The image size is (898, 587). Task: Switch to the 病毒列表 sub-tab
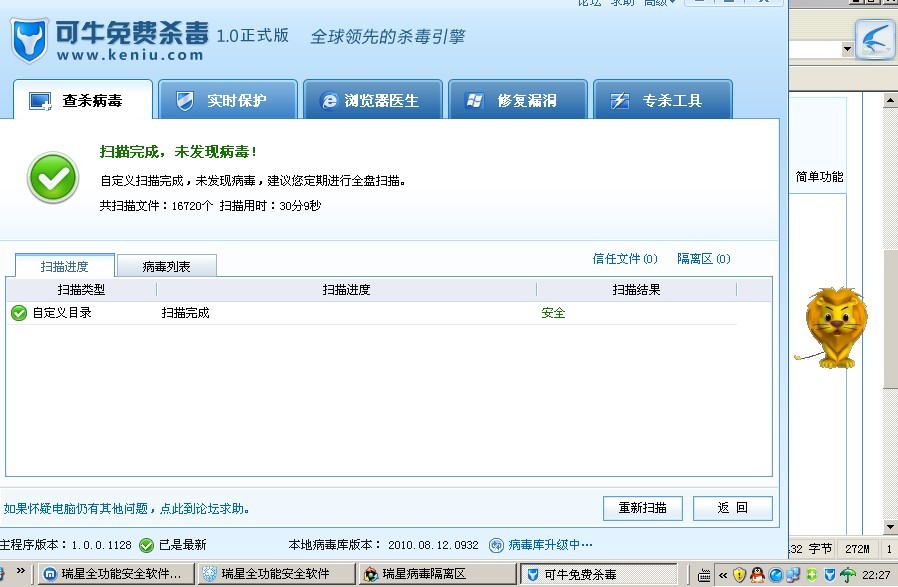pyautogui.click(x=167, y=266)
